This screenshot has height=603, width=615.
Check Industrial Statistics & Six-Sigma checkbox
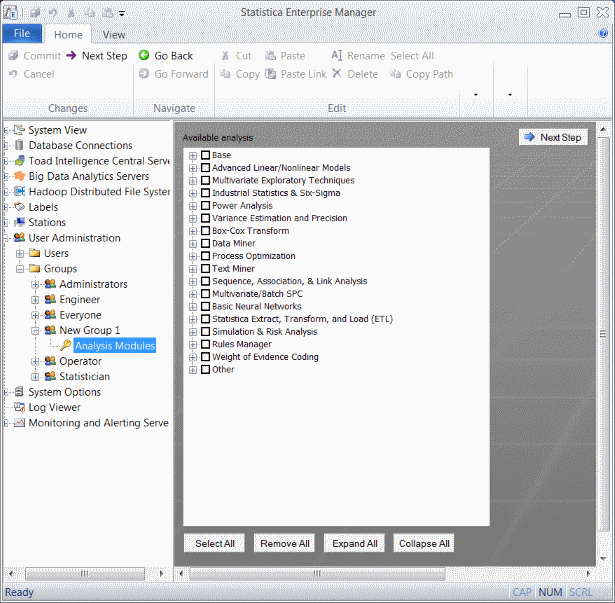[x=206, y=193]
